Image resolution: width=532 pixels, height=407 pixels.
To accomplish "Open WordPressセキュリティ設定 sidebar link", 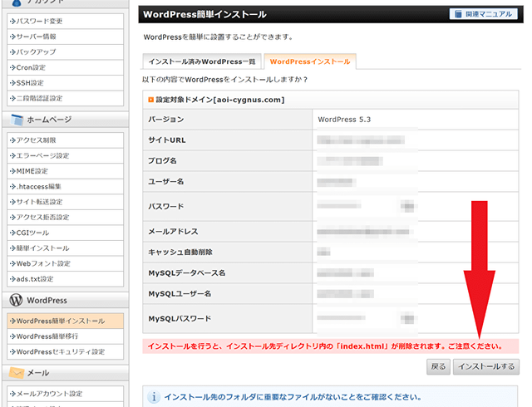I will 65,351.
